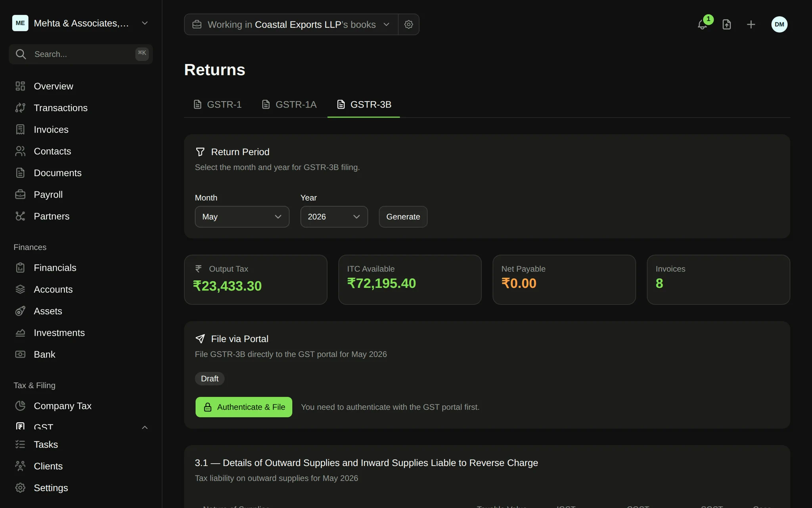The image size is (812, 508).
Task: Click the 3.1 Details of Outward Supplies heading
Action: pos(366,463)
